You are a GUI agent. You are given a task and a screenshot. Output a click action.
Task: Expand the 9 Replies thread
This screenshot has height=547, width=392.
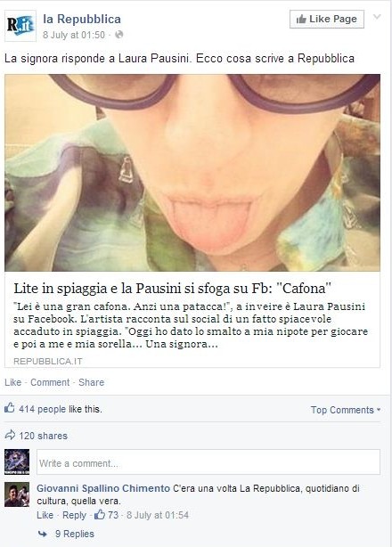74,534
